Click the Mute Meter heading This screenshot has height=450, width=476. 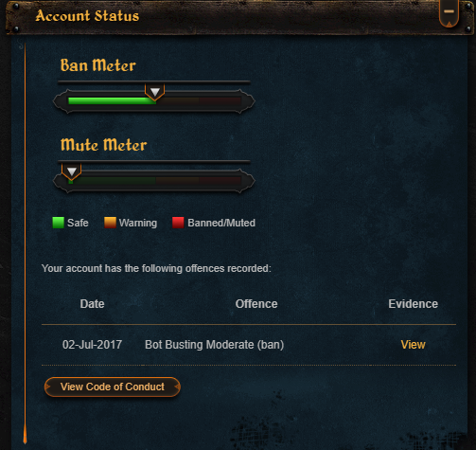click(x=103, y=145)
